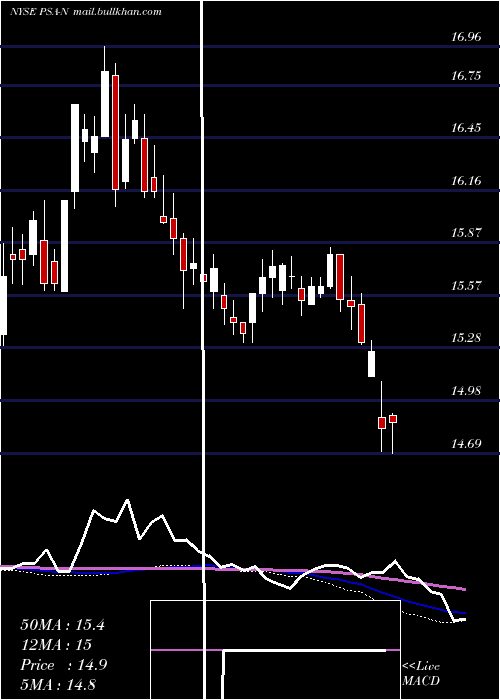
Task: Click the 50MA : 15.4 readout
Action: click(x=62, y=625)
